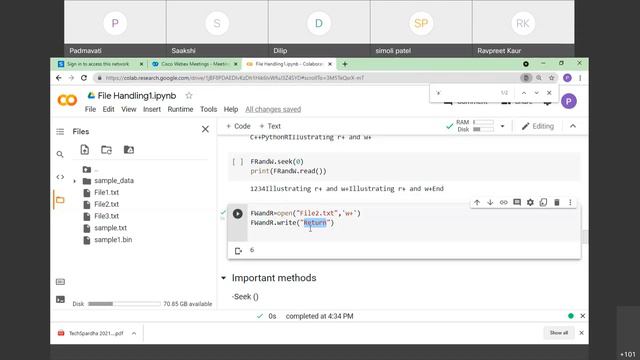Run the FWandR code cell
Screen dimensions: 640x360
238,213
